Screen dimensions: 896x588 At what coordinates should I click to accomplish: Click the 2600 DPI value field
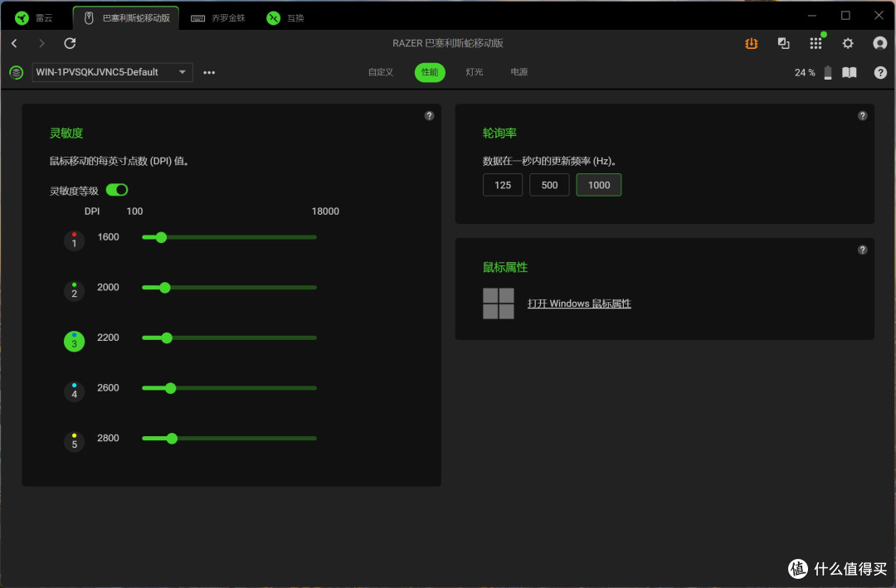(x=108, y=387)
